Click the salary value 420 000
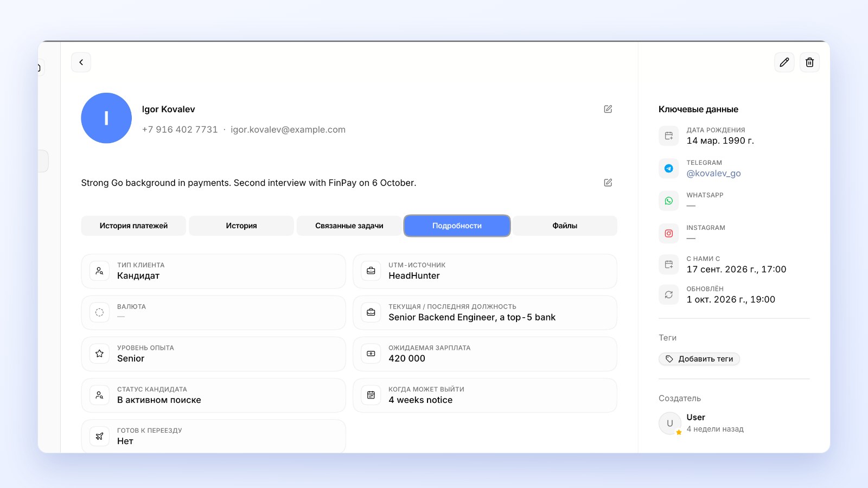Screen dimensions: 868x488 tap(407, 358)
